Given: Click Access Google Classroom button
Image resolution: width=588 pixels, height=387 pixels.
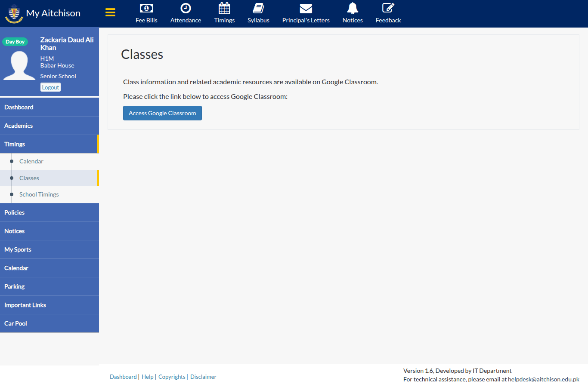Looking at the screenshot, I should pyautogui.click(x=162, y=113).
